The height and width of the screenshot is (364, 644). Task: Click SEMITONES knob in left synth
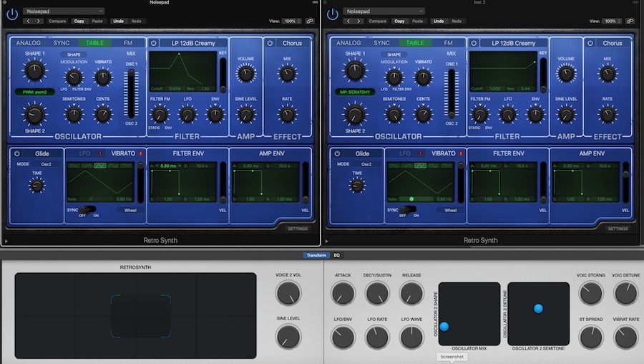pyautogui.click(x=74, y=115)
